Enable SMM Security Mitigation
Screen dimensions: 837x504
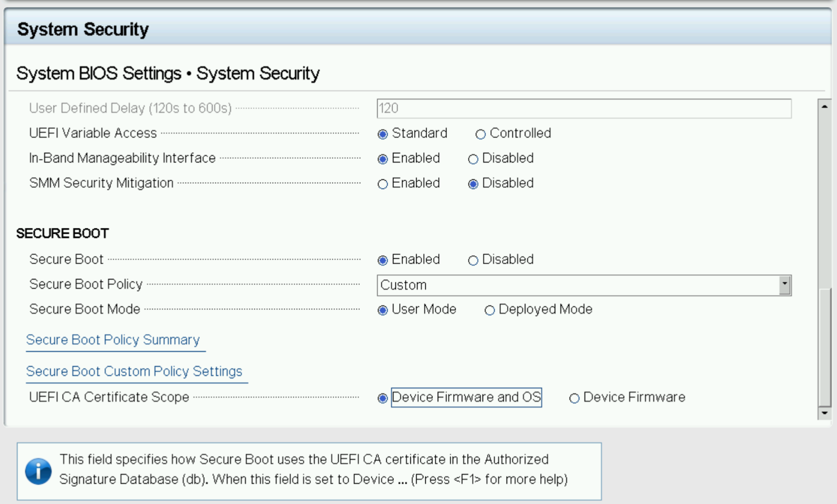pyautogui.click(x=383, y=184)
